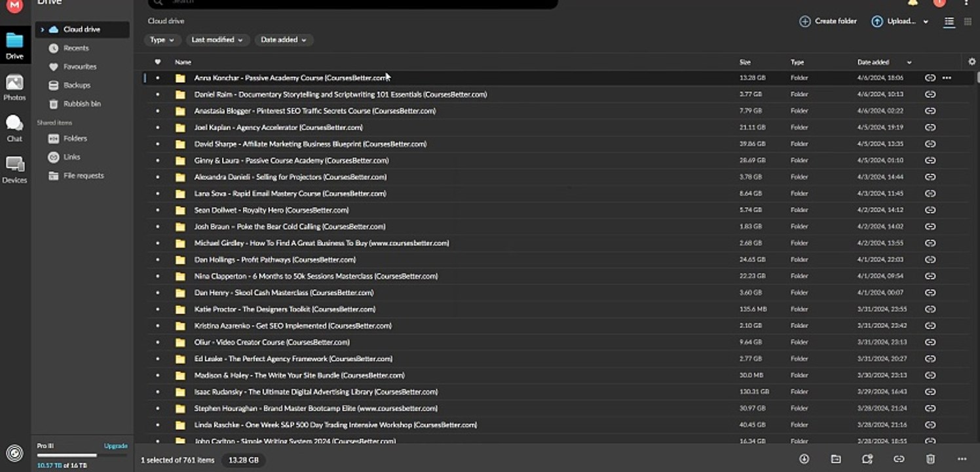Click the Cloud drive breadcrumb

166,21
